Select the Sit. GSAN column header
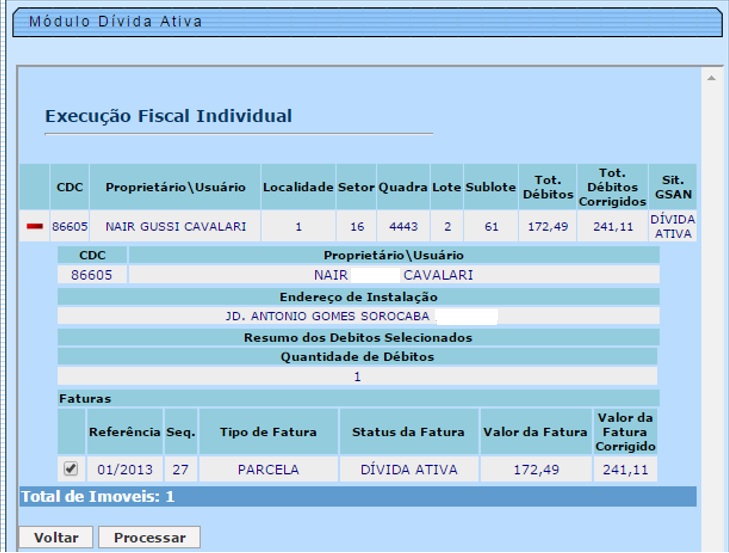Image resolution: width=729 pixels, height=553 pixels. tap(672, 187)
